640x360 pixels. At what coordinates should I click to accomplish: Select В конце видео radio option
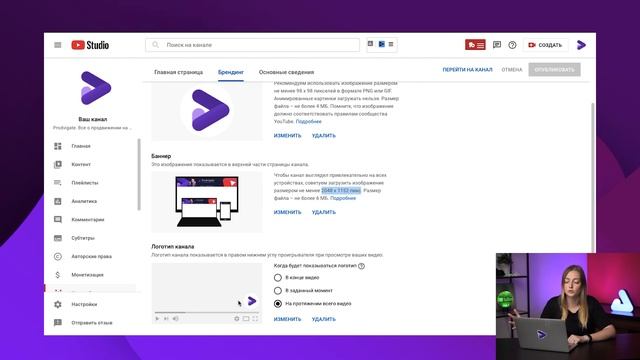[278, 278]
